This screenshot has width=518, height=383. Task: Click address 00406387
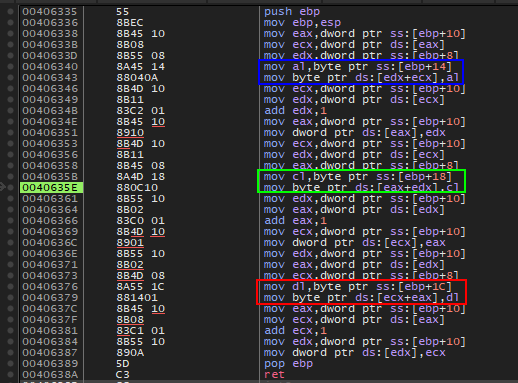pos(50,353)
